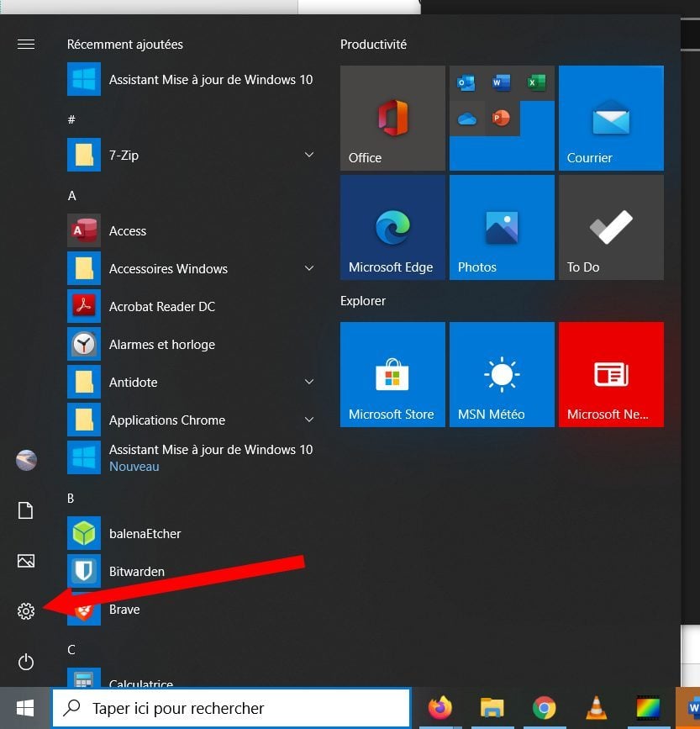Image resolution: width=700 pixels, height=729 pixels.
Task: Open the Microsoft Edge tile
Action: [x=392, y=227]
